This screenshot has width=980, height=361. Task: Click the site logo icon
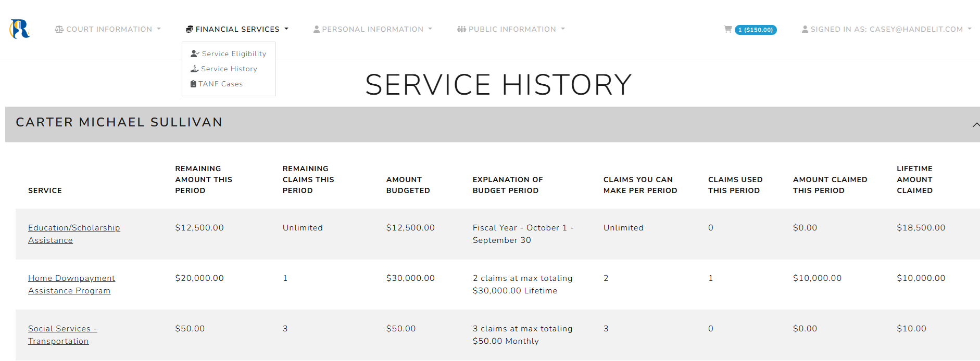[x=20, y=29]
